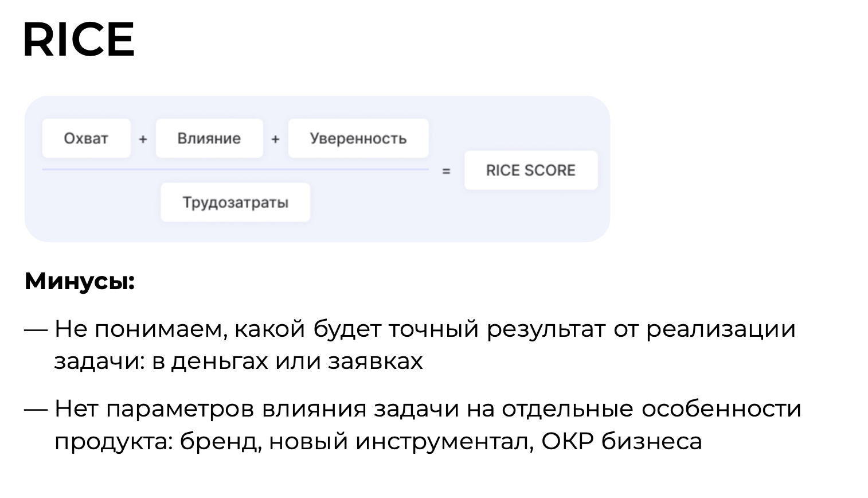
Task: Click the equals sign before RICE SCORE
Action: [446, 171]
